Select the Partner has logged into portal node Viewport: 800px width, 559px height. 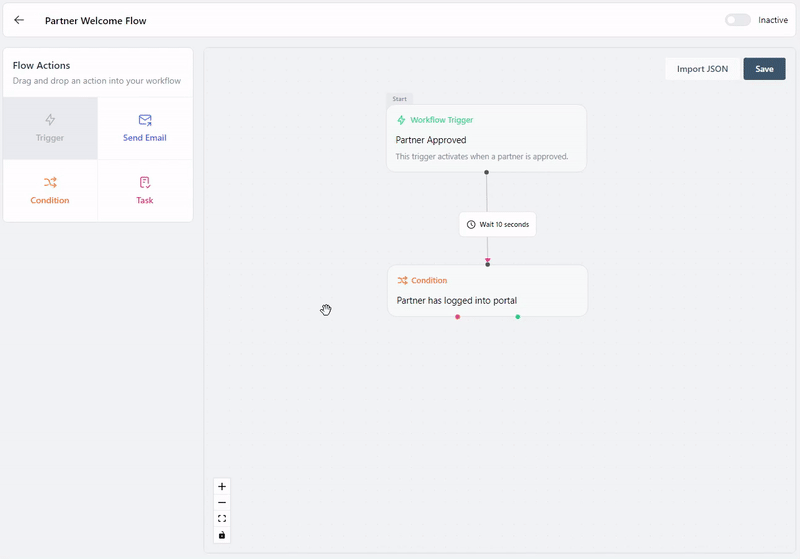(487, 291)
